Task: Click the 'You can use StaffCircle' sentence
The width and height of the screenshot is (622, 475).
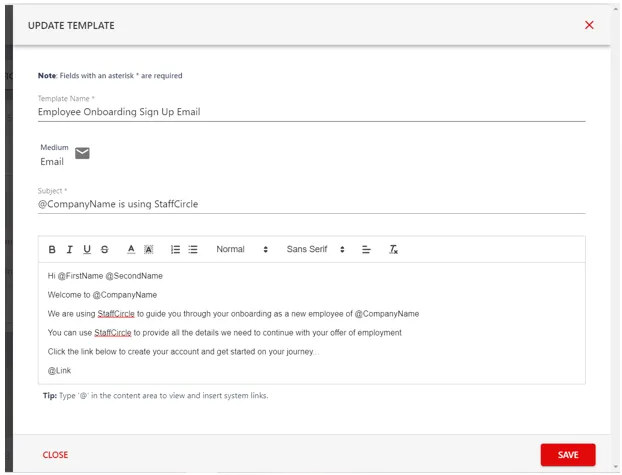Action: (225, 333)
